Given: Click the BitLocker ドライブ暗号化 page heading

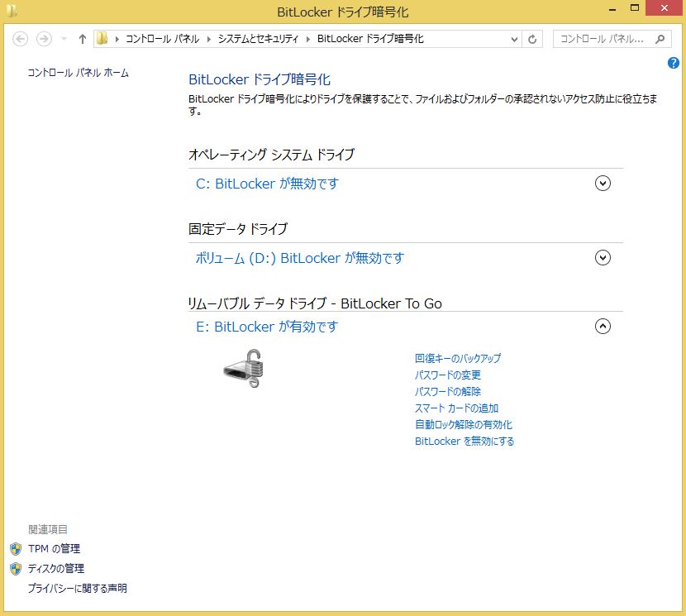Looking at the screenshot, I should pyautogui.click(x=260, y=79).
